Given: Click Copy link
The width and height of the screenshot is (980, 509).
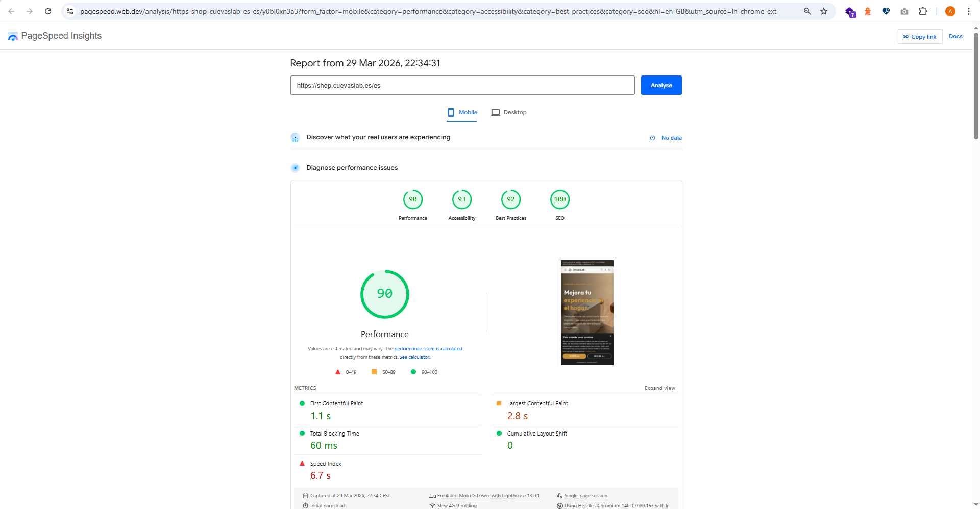Looking at the screenshot, I should pyautogui.click(x=920, y=36).
